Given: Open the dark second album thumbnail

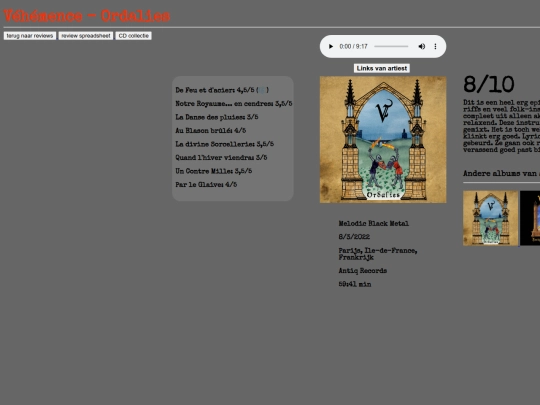Looking at the screenshot, I should 530,218.
